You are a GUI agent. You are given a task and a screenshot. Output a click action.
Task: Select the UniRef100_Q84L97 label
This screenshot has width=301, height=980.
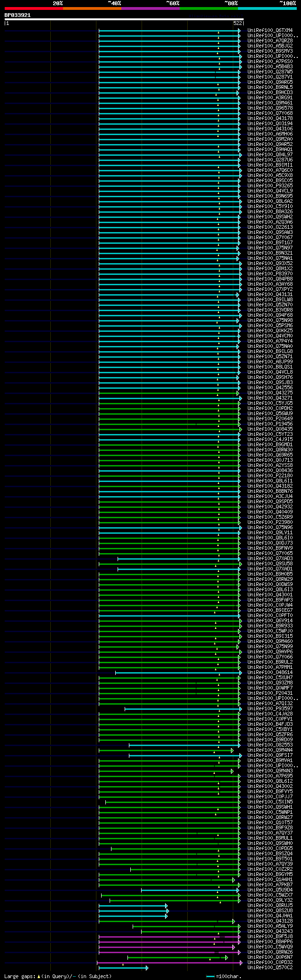(270, 155)
